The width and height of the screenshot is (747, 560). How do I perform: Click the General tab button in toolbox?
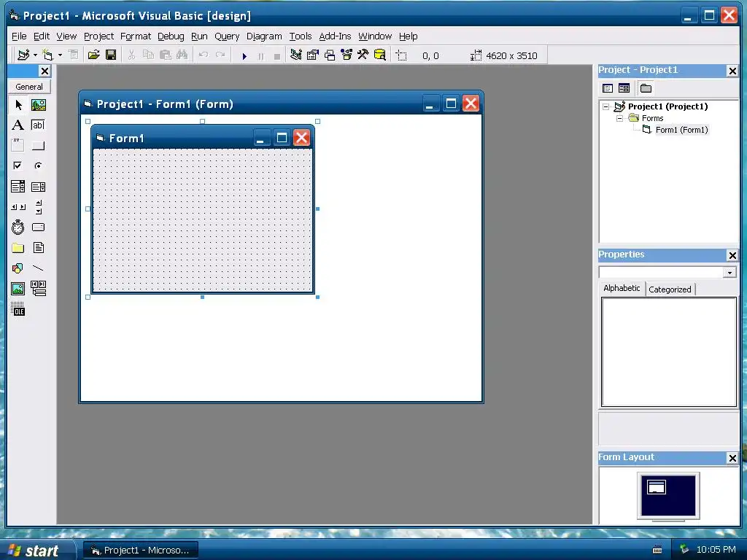coord(29,87)
